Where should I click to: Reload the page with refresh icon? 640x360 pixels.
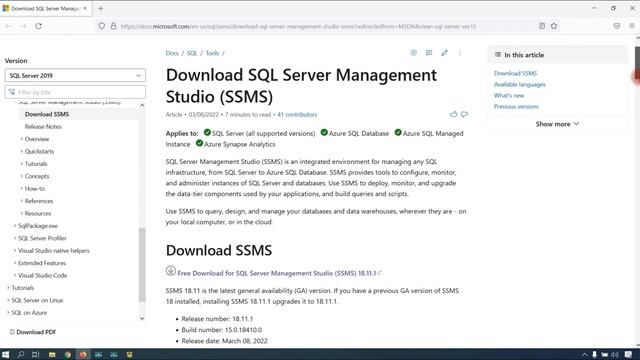tap(38, 26)
